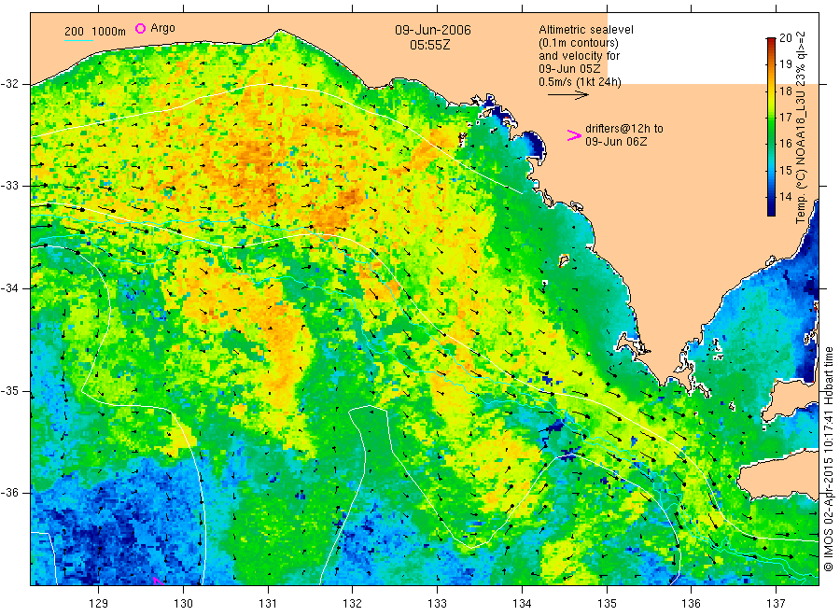Click the latitude label -34
This screenshot has height=616, width=840.
pos(9,288)
